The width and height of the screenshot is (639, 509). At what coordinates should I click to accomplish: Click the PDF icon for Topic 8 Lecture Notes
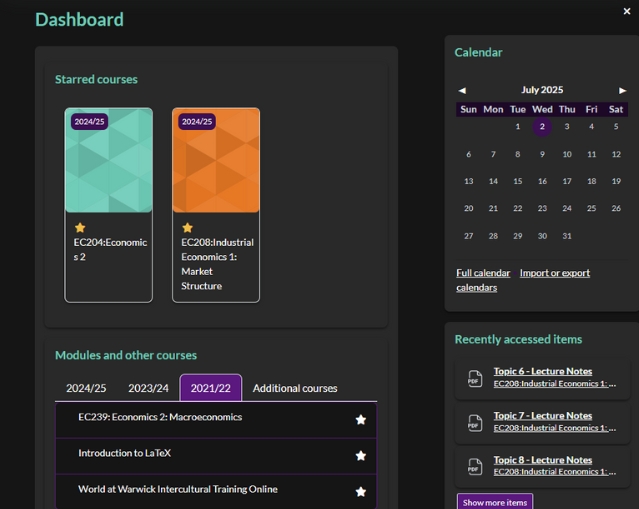tap(475, 467)
